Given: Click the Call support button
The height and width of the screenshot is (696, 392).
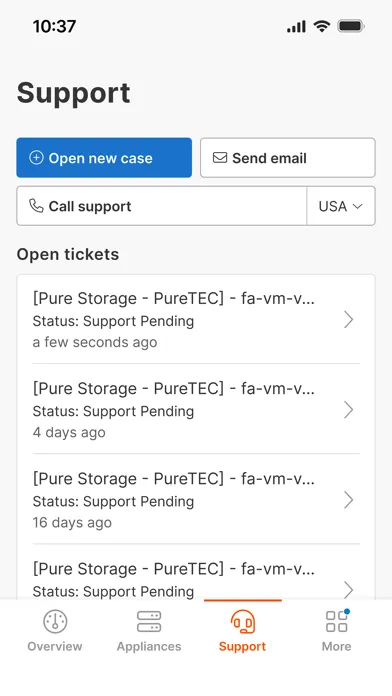Looking at the screenshot, I should tap(162, 206).
